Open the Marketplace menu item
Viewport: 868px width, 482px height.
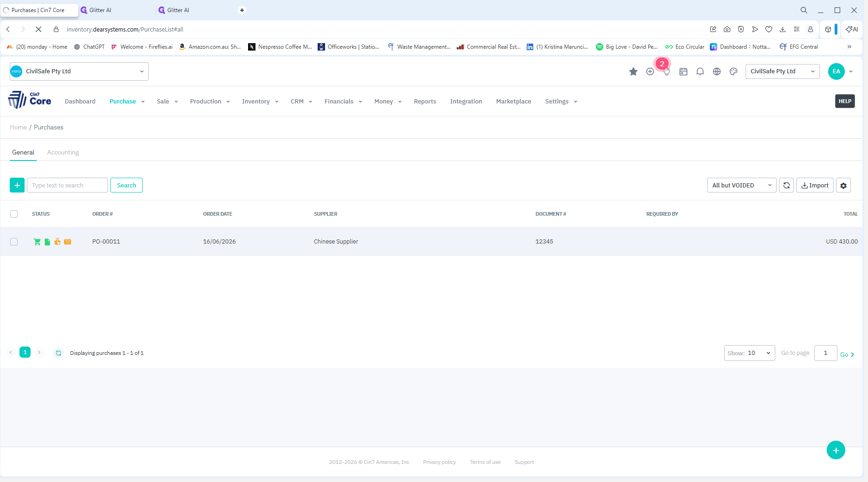[514, 102]
